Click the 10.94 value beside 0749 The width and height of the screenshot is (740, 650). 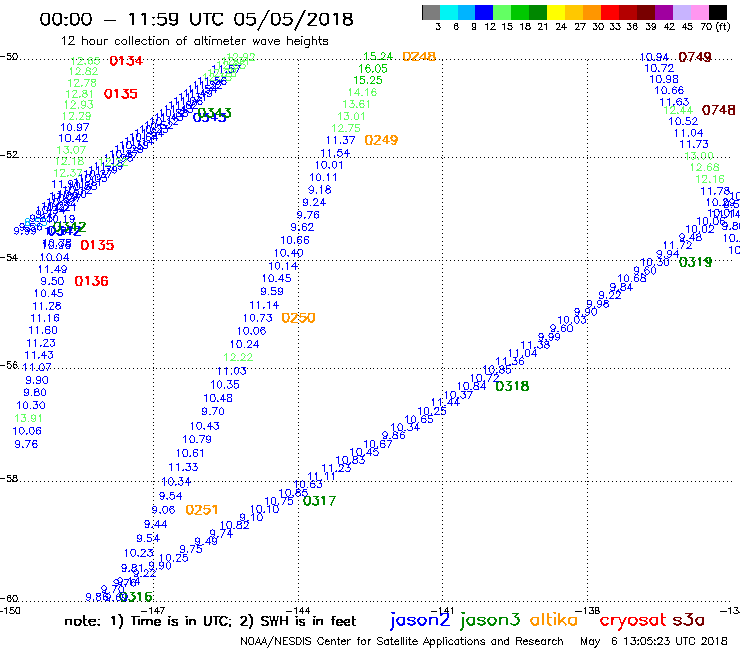654,57
